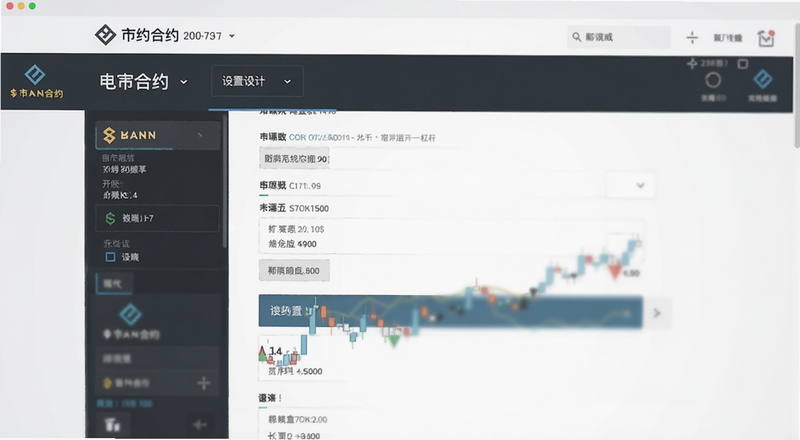This screenshot has width=800, height=440.
Task: Switch to the small blue-outlined sidebar tab
Action: click(x=114, y=284)
